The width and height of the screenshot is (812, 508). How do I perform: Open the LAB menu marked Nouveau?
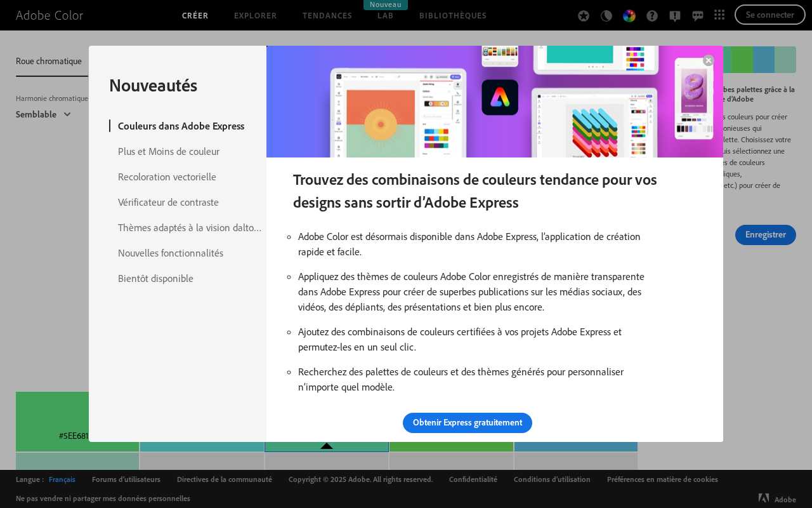385,15
